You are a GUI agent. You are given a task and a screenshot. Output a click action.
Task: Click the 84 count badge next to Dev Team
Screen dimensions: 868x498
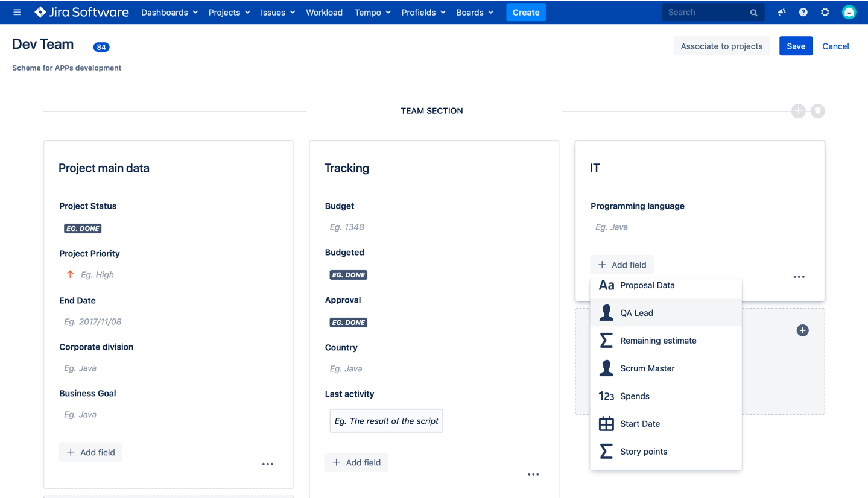[x=101, y=46]
